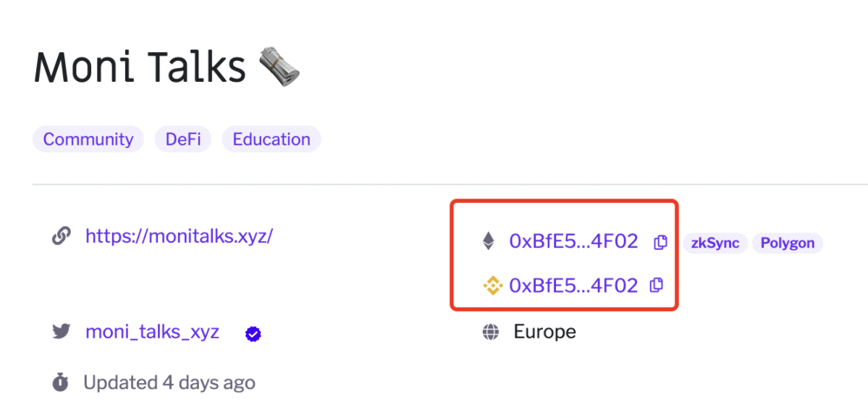Click the Ethereum diamond logo icon
This screenshot has height=418, width=868.
pyautogui.click(x=488, y=241)
